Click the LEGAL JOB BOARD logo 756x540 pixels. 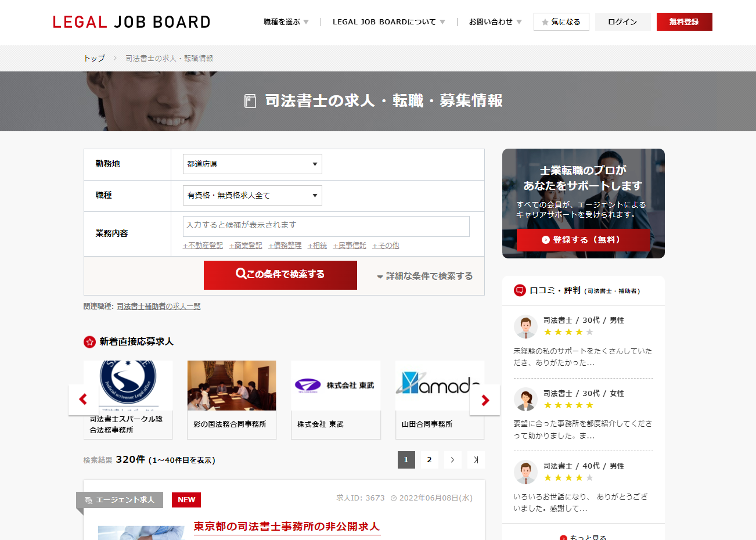[132, 22]
